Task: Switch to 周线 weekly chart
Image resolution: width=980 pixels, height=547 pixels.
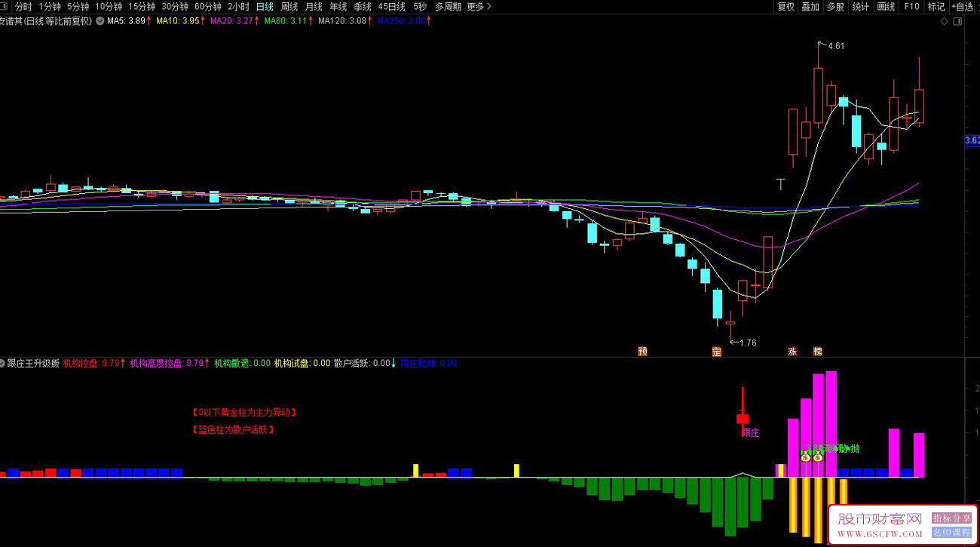Action: 289,6
